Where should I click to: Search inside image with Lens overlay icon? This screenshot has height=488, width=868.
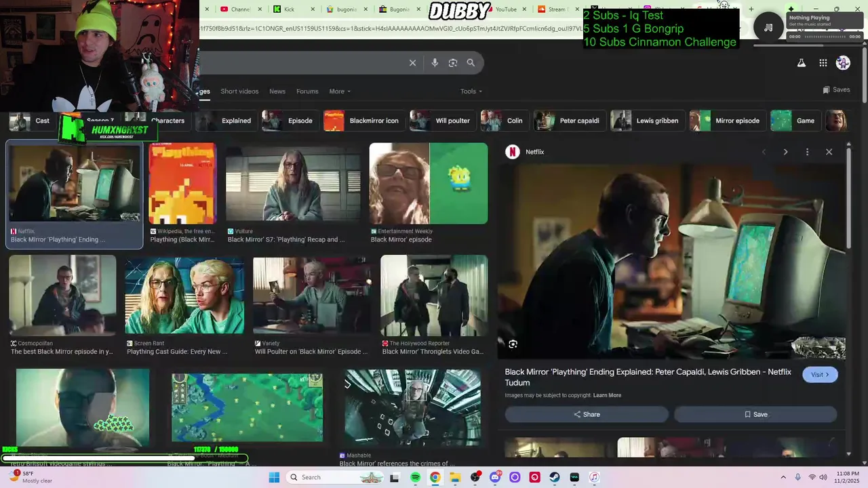513,344
